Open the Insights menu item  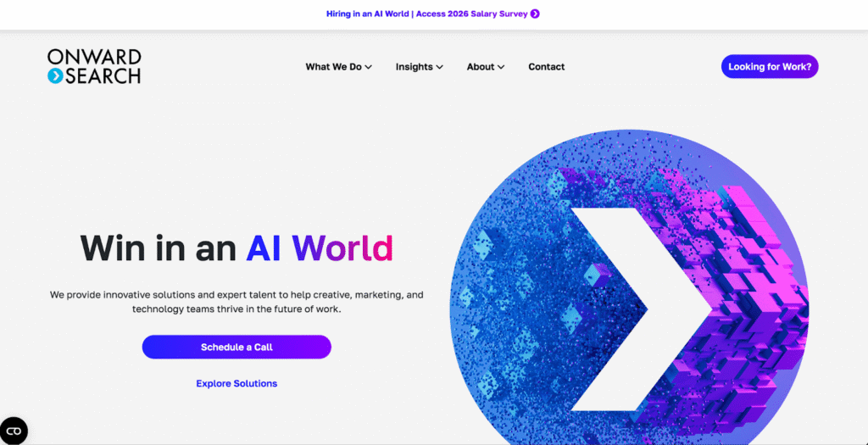click(x=414, y=67)
